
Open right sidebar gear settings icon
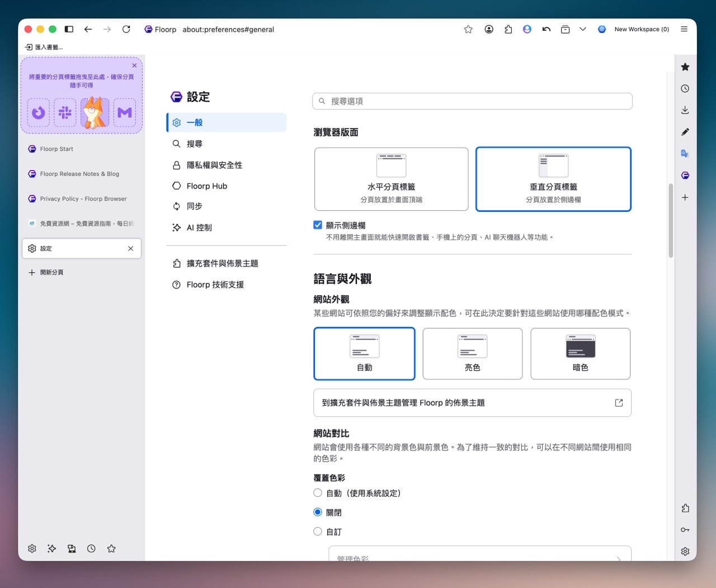[685, 551]
